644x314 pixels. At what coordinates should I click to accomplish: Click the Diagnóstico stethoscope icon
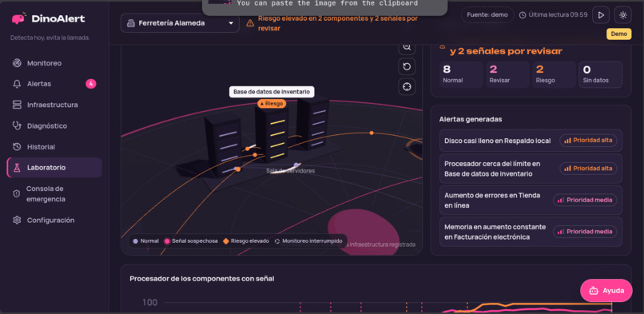(17, 125)
